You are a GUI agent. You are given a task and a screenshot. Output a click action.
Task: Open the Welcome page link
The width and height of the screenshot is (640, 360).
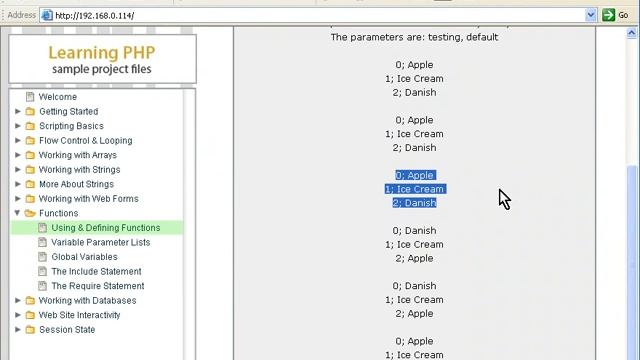[x=58, y=97]
